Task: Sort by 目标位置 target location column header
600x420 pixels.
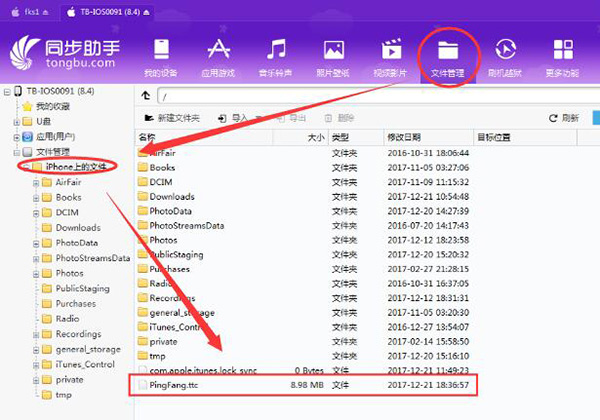Action: click(x=525, y=137)
